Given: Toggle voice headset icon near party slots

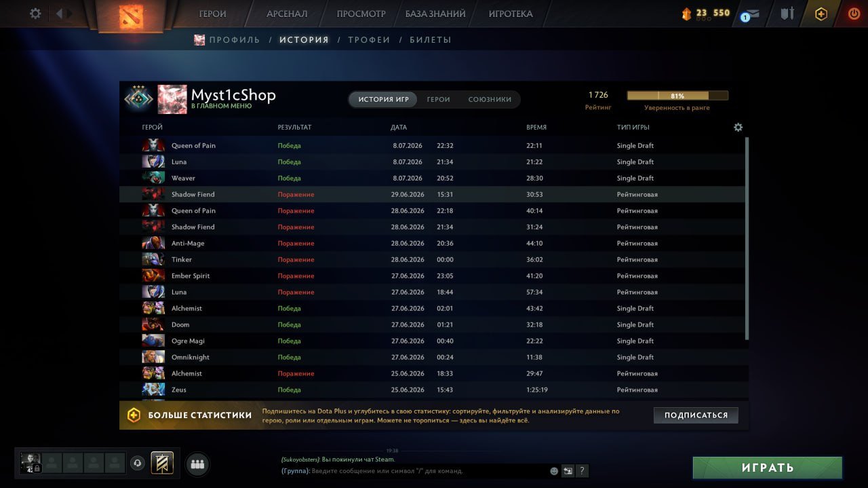Looking at the screenshot, I should pyautogui.click(x=138, y=463).
